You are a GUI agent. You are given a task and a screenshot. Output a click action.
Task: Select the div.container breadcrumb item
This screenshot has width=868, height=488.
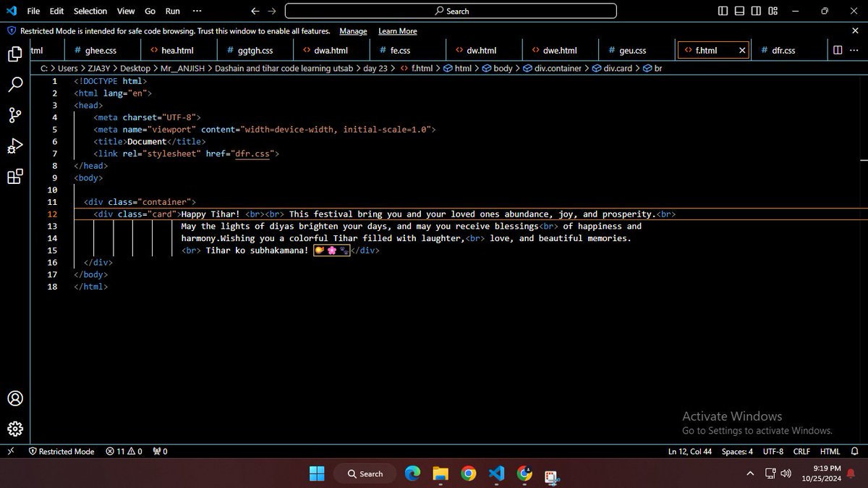coord(552,68)
